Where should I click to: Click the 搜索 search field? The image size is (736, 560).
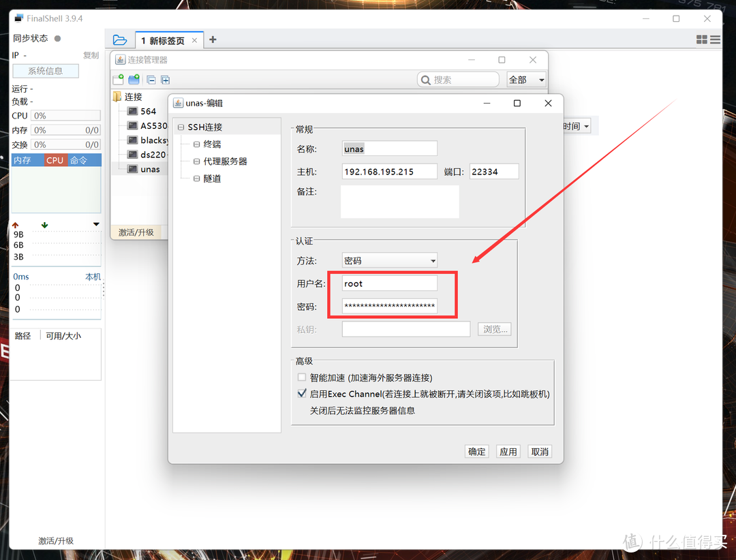458,79
